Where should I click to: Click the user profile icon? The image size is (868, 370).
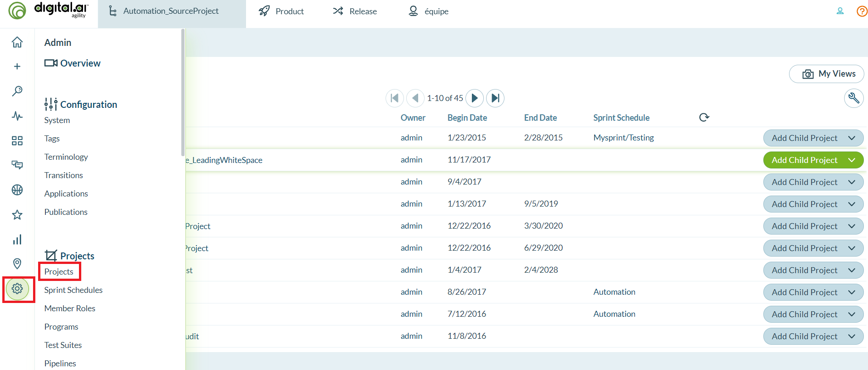(840, 11)
